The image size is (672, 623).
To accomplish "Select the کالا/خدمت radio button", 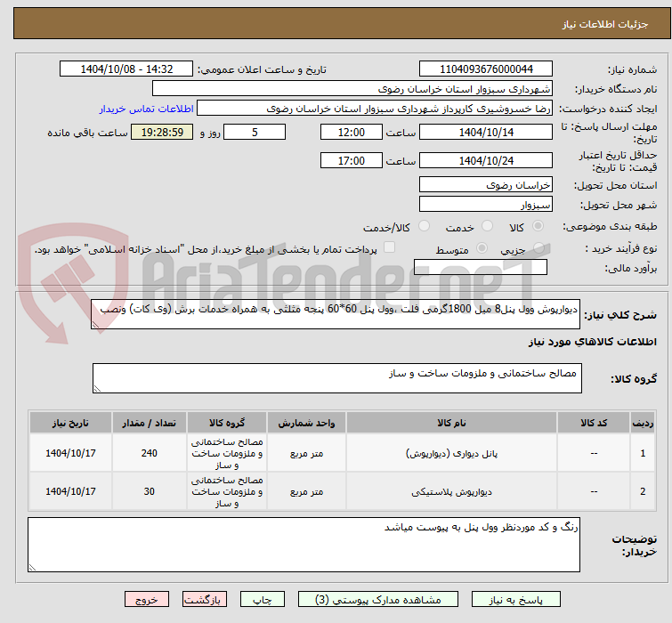I will pos(424,226).
